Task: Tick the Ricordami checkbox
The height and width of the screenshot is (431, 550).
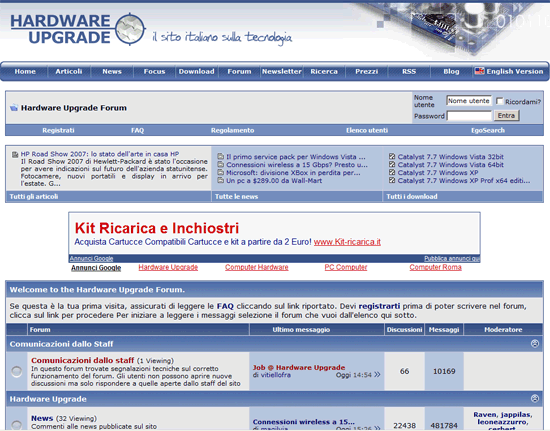Action: tap(499, 101)
